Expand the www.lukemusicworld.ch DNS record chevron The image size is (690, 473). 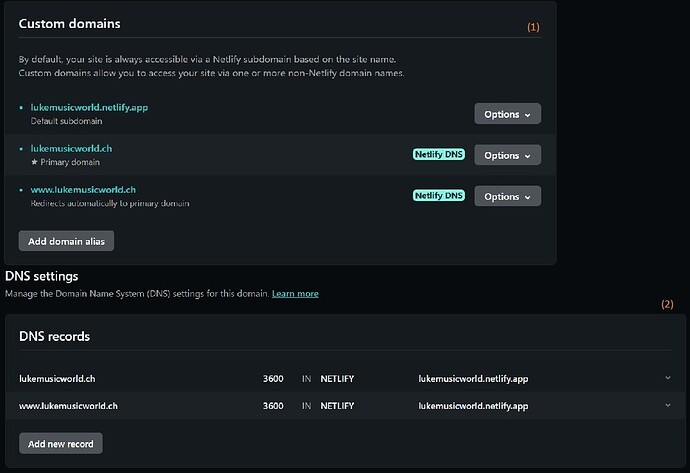668,405
